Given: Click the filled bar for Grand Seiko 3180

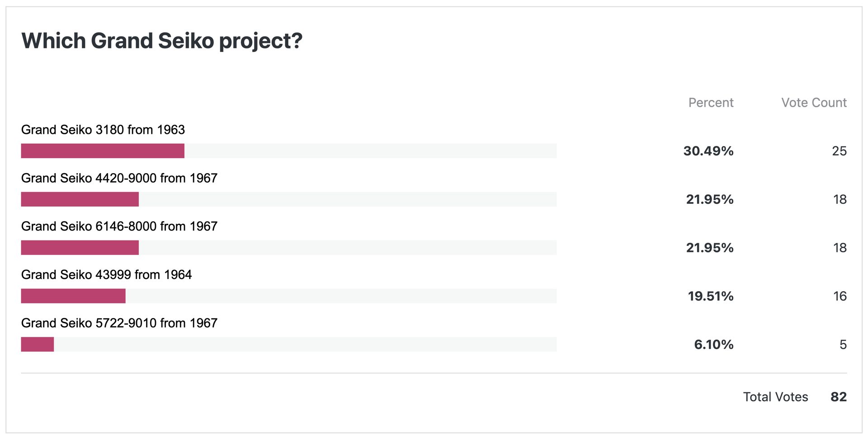Looking at the screenshot, I should pyautogui.click(x=103, y=151).
